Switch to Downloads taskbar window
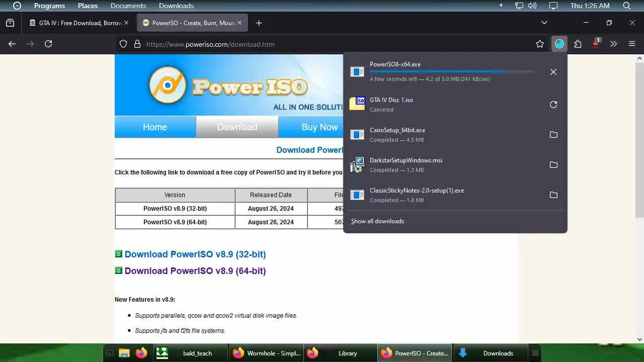Image resolution: width=644 pixels, height=362 pixels. pyautogui.click(x=491, y=353)
